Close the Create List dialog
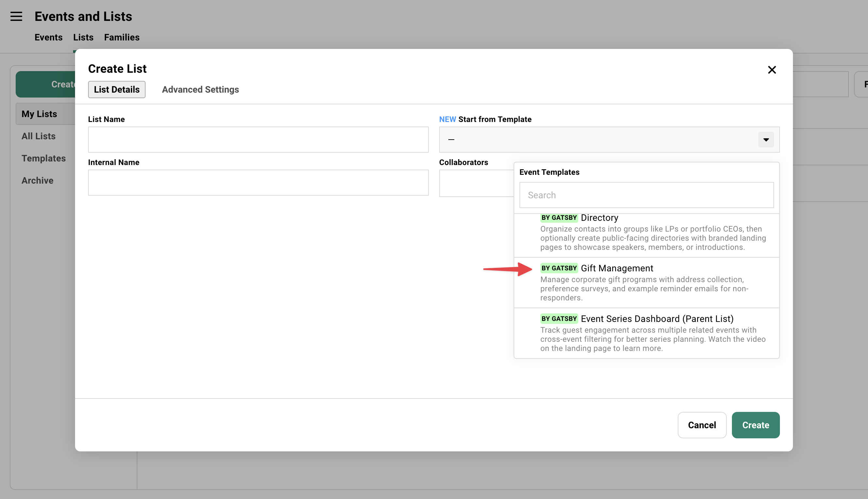868x499 pixels. tap(772, 69)
